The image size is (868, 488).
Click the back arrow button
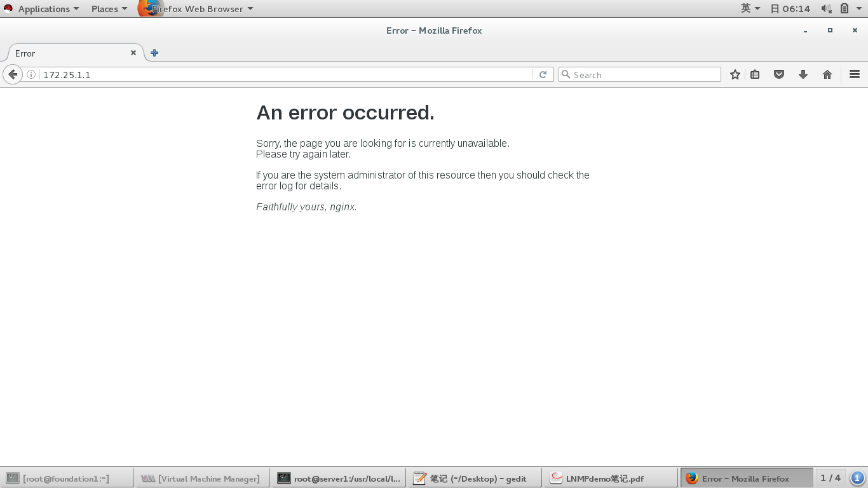(13, 74)
